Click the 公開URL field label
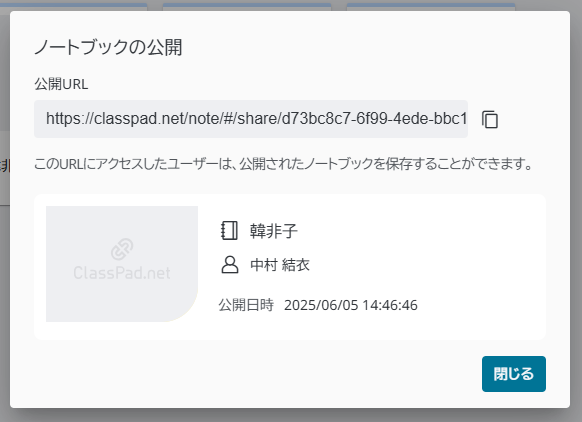Viewport: 582px width, 422px height. tap(61, 84)
